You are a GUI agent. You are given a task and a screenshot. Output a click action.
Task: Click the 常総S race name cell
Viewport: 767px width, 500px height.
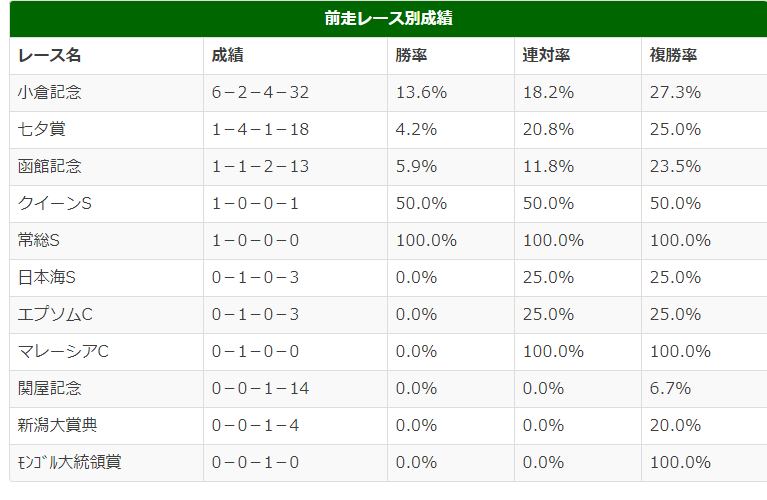pos(107,241)
